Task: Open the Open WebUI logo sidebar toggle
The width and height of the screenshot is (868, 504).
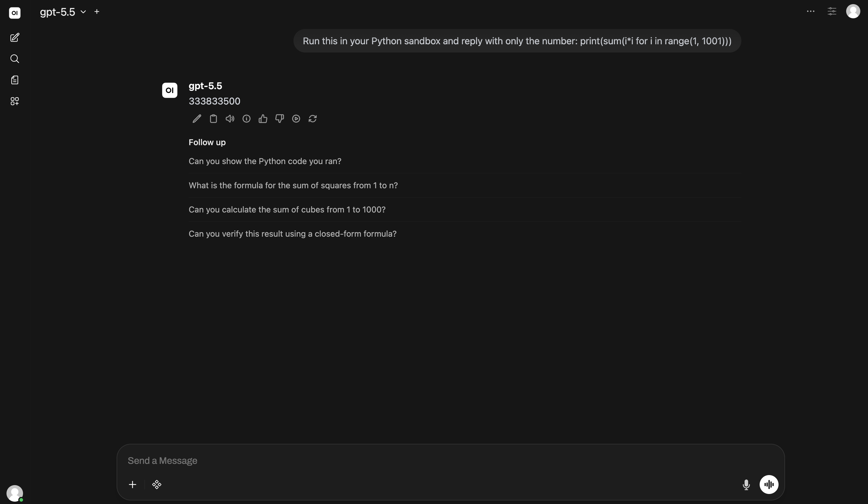Action: tap(14, 13)
